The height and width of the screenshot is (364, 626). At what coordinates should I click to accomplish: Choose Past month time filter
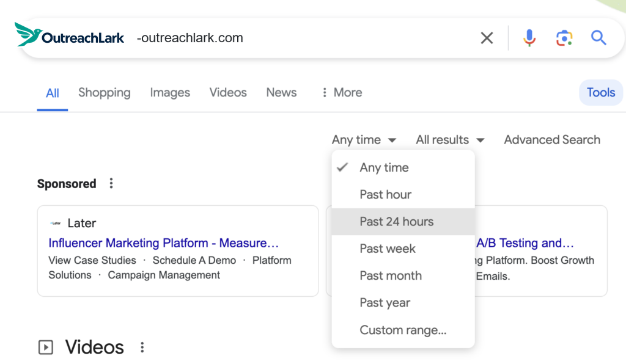pos(403,276)
